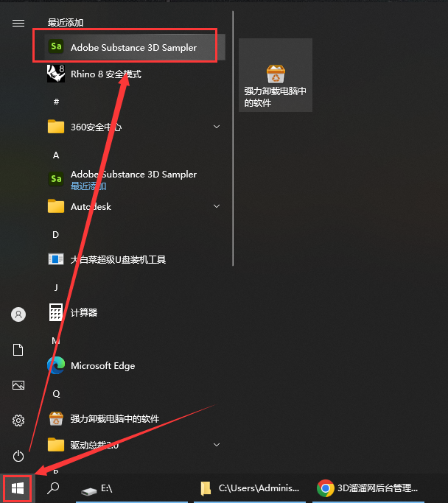Click the 最近添加 section heading
This screenshot has height=503, width=448.
point(66,22)
